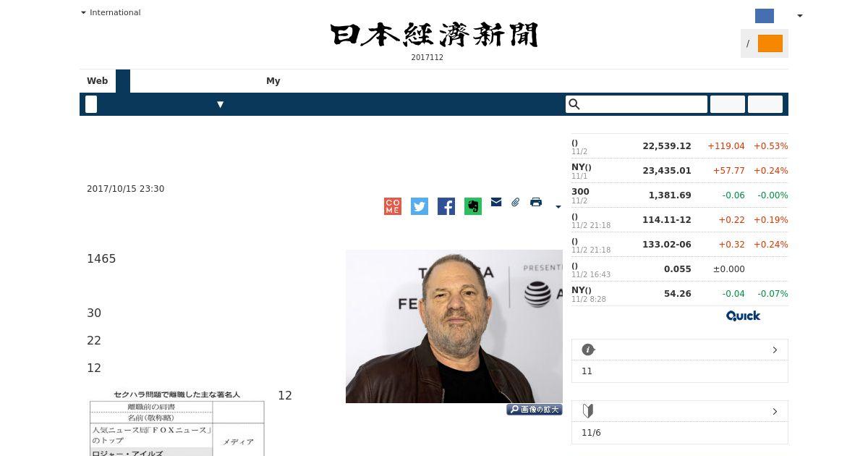
Task: Click the +119.04 change value
Action: click(x=726, y=146)
